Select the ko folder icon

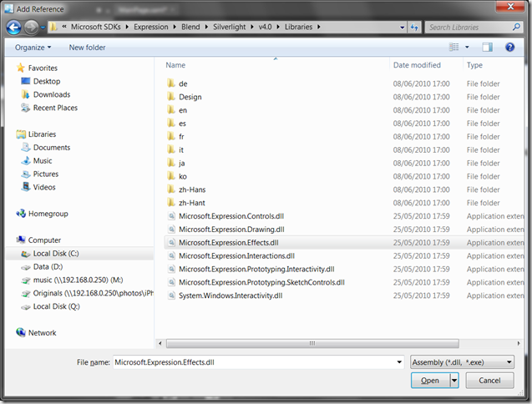(171, 176)
